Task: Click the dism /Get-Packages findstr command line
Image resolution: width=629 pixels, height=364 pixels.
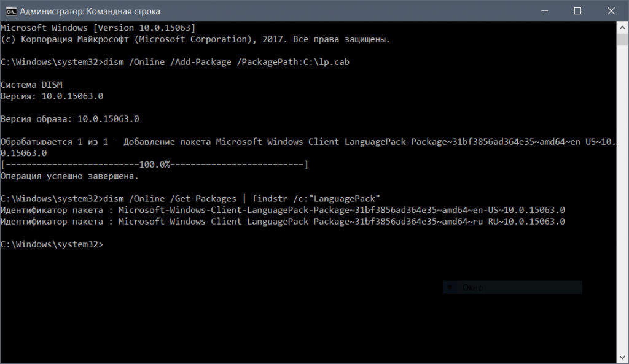Action: click(190, 198)
